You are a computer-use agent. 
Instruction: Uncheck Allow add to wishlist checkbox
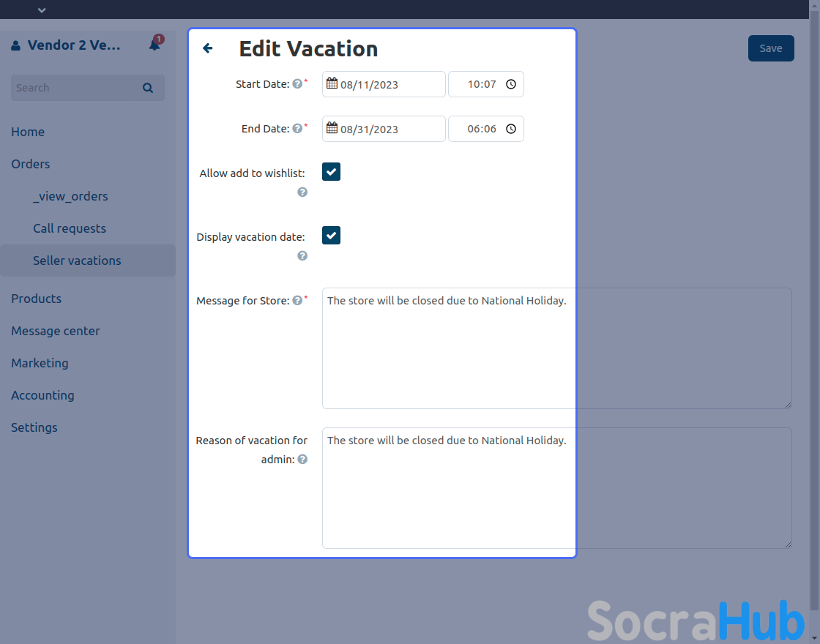(x=332, y=172)
